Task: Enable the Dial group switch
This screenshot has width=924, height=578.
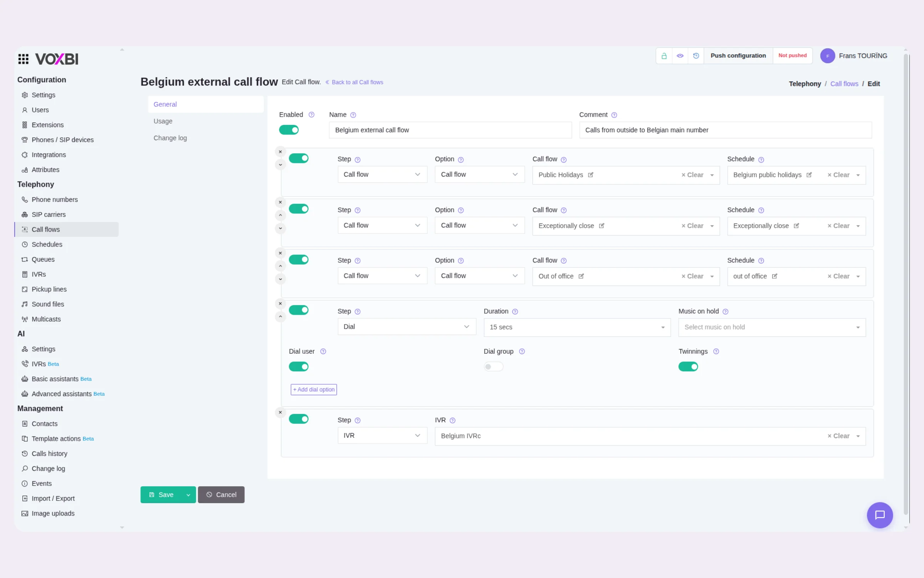Action: 494,367
